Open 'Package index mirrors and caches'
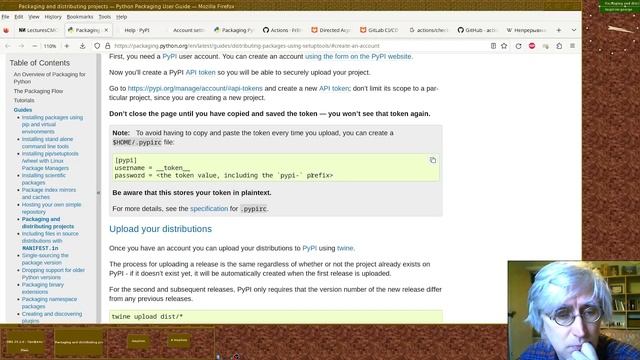Screen dimensions: 640x360 click(x=49, y=193)
